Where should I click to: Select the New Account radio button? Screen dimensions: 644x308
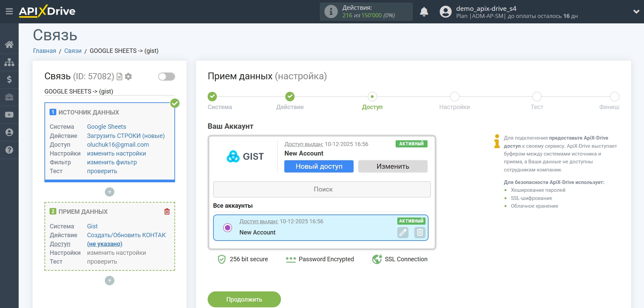(228, 228)
